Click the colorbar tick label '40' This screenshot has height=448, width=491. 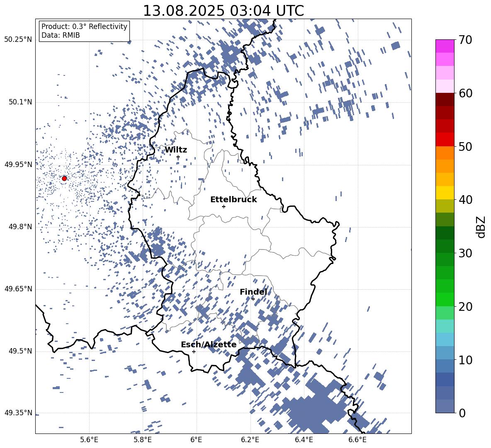pyautogui.click(x=465, y=200)
